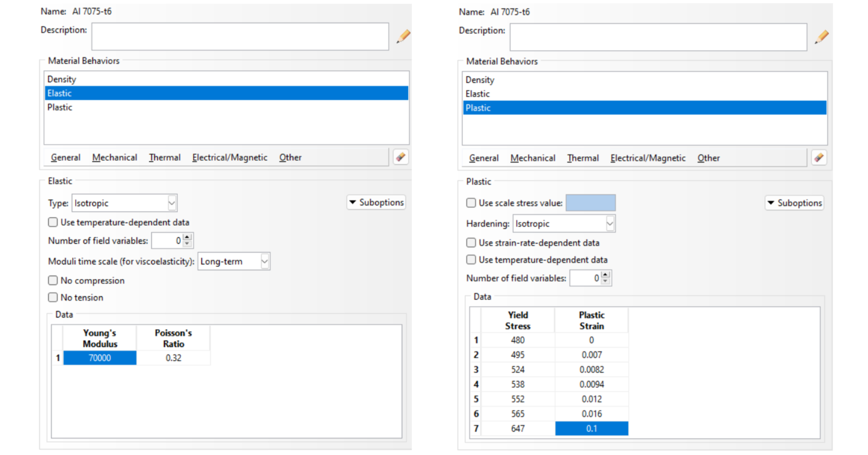Screen dimensions: 868x455
Task: Enable No compression checkbox
Action: [53, 281]
